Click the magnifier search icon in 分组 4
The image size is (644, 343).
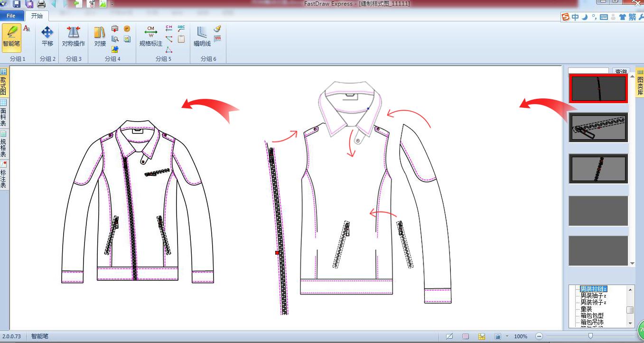pyautogui.click(x=115, y=39)
